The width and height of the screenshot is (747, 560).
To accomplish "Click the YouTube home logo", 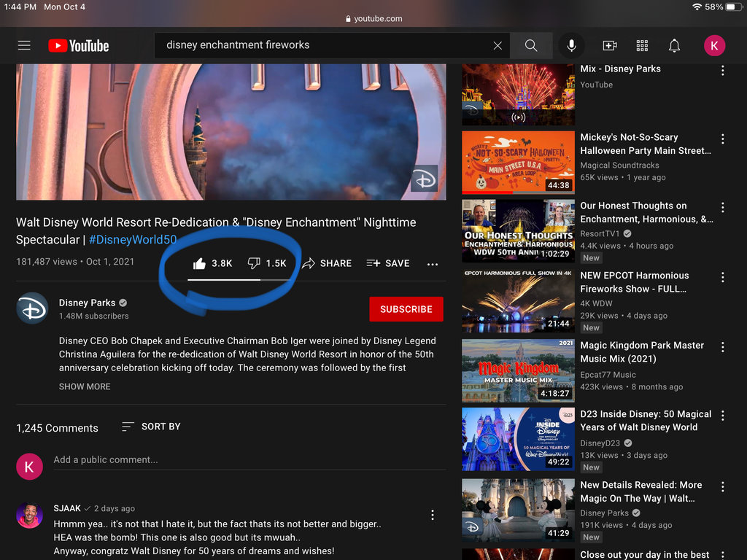I will click(78, 46).
